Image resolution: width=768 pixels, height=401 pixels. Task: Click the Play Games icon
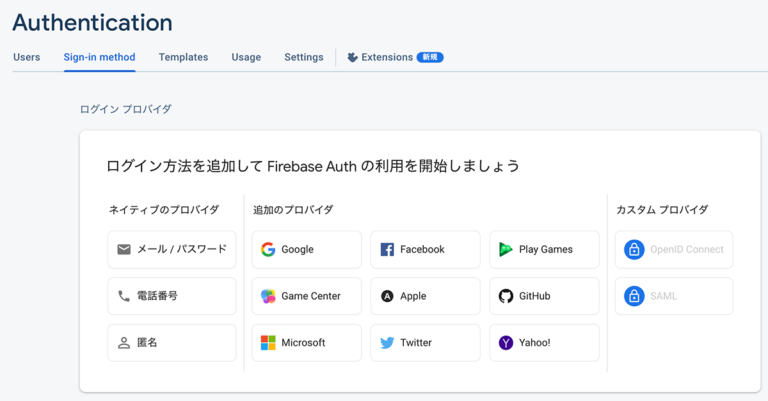[505, 249]
